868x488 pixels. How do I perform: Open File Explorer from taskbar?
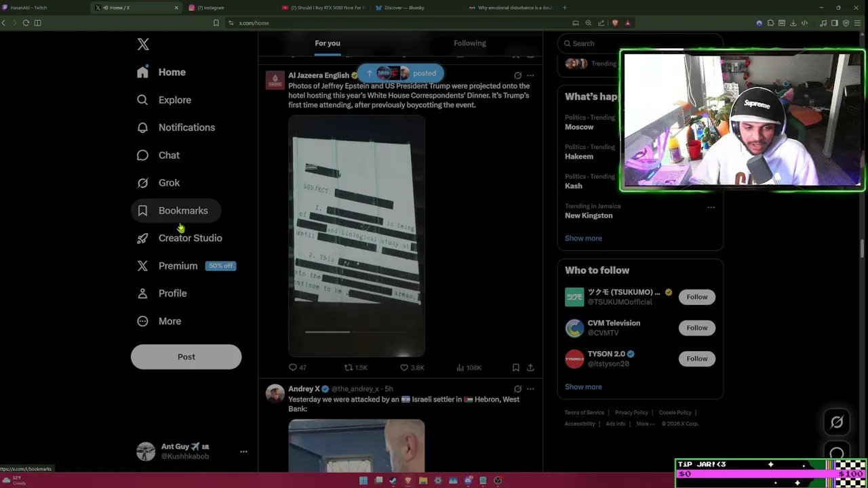tap(423, 481)
